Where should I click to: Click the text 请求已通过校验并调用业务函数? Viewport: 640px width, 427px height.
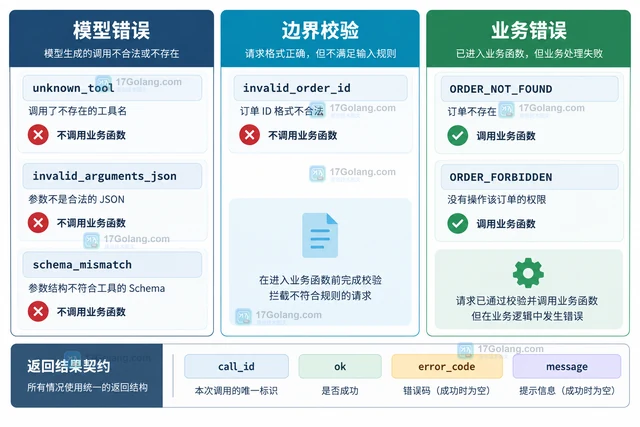pos(527,301)
